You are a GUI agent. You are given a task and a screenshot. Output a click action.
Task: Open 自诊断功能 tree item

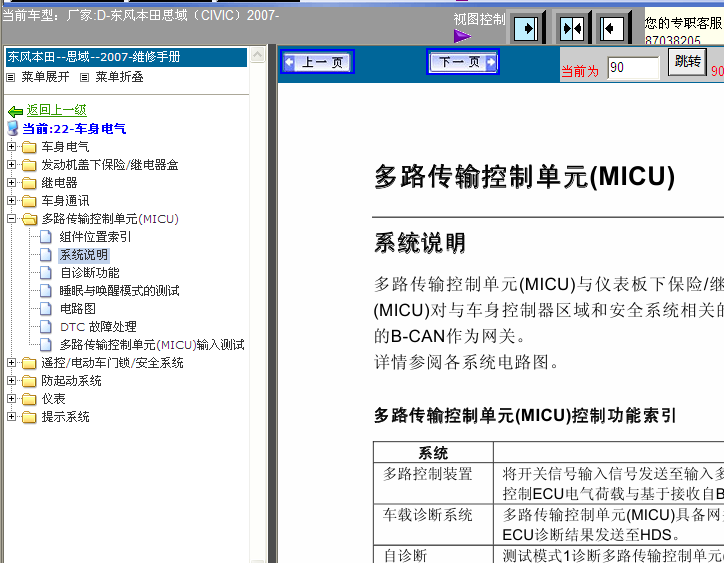tap(90, 272)
